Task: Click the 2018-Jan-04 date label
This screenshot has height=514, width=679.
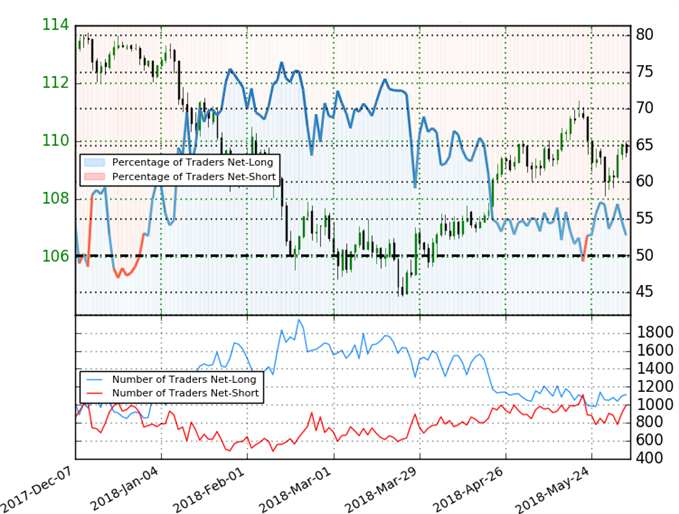Action: (x=126, y=489)
